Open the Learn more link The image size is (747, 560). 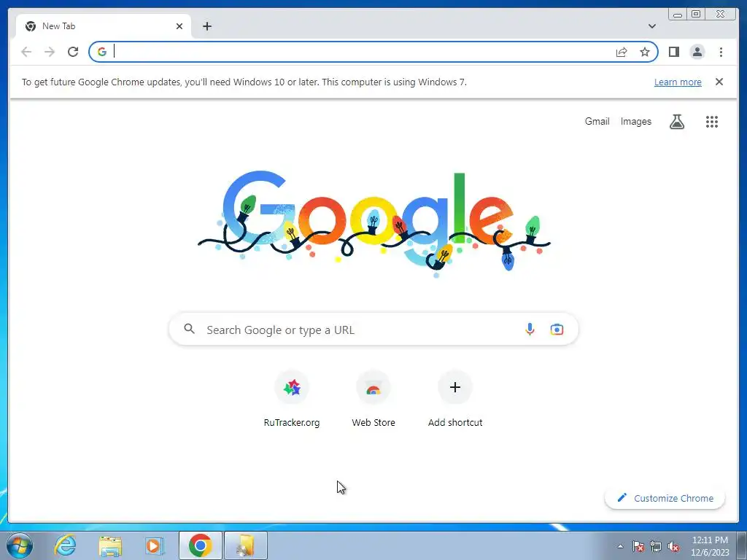tap(678, 82)
